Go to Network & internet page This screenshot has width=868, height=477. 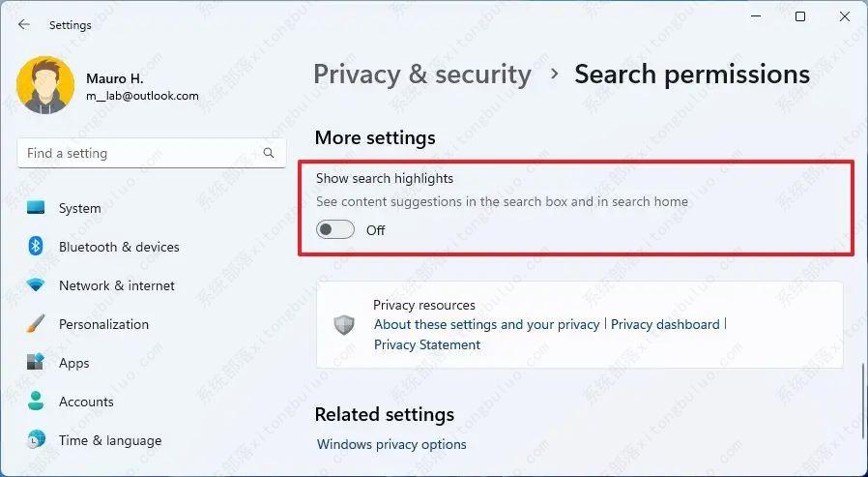(117, 285)
